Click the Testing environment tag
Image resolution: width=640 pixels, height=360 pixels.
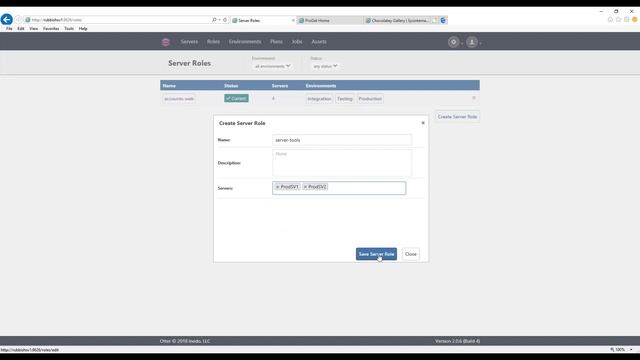tap(344, 99)
